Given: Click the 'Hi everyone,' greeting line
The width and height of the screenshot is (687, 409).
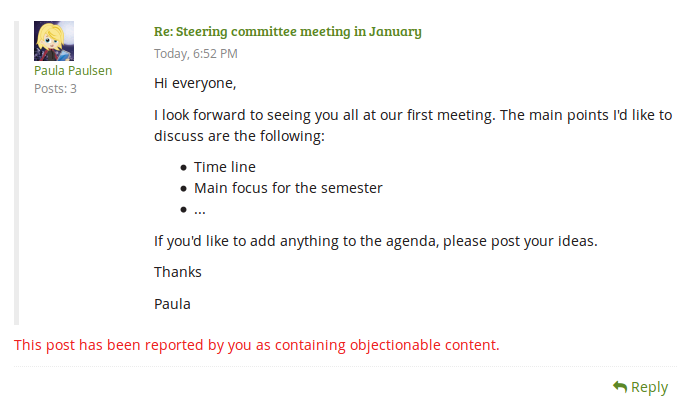Looking at the screenshot, I should (195, 83).
